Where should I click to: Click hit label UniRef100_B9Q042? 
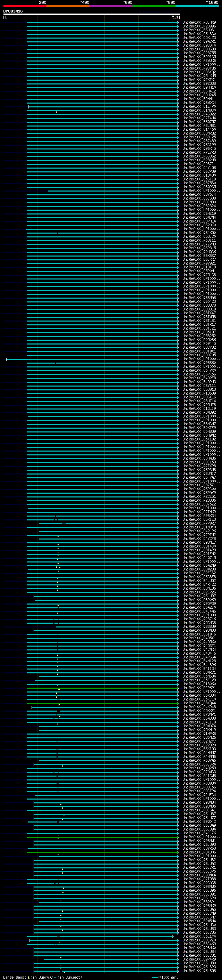pyautogui.click(x=199, y=822)
